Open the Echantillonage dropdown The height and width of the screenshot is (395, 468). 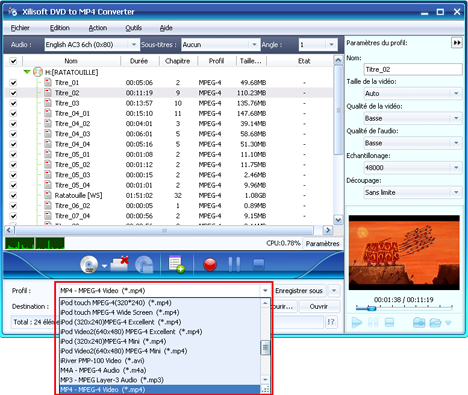[456, 168]
